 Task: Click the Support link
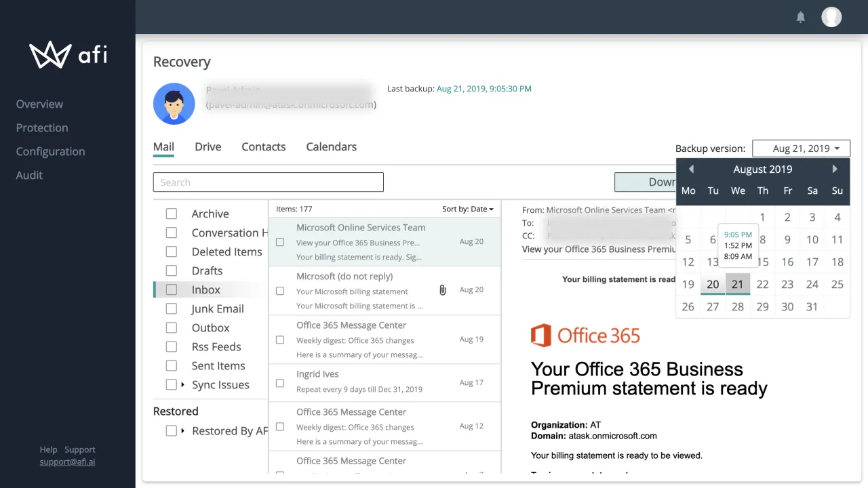pyautogui.click(x=80, y=449)
